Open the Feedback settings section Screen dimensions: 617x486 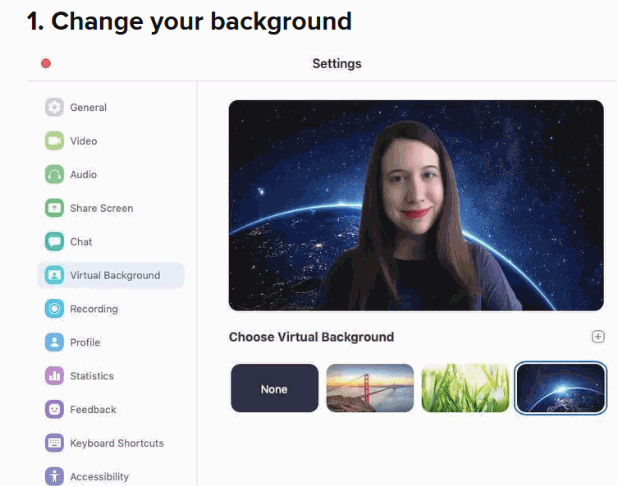click(92, 410)
